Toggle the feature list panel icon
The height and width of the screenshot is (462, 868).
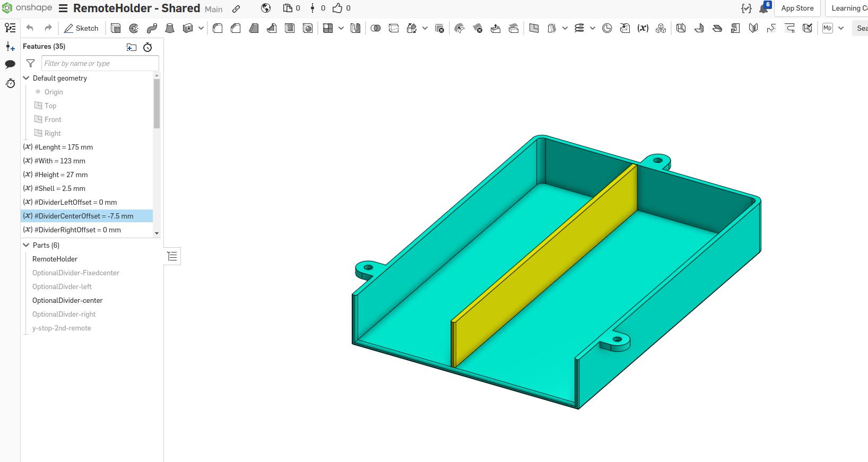click(x=172, y=257)
